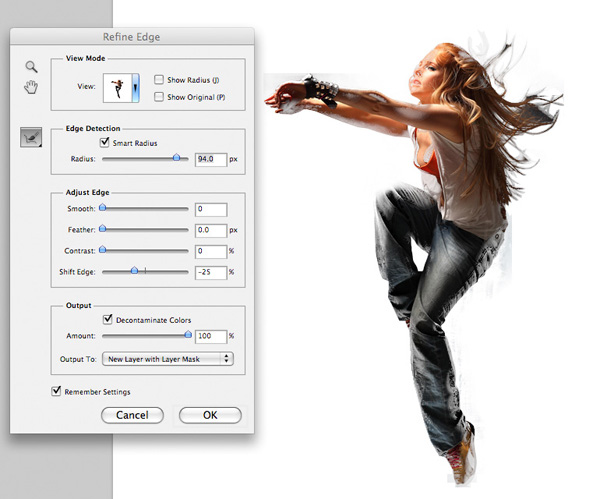This screenshot has height=499, width=600.
Task: Open the View mode dropdown arrow
Action: (x=136, y=88)
